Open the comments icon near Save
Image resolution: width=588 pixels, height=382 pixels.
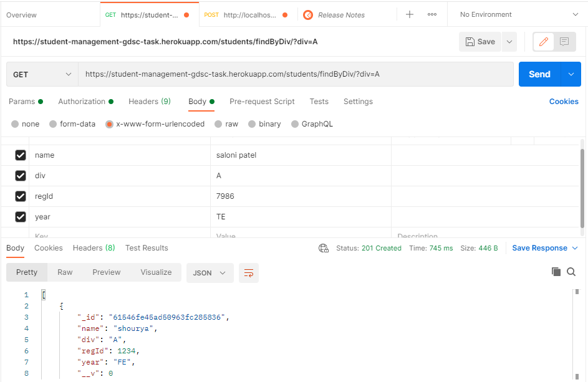point(564,42)
